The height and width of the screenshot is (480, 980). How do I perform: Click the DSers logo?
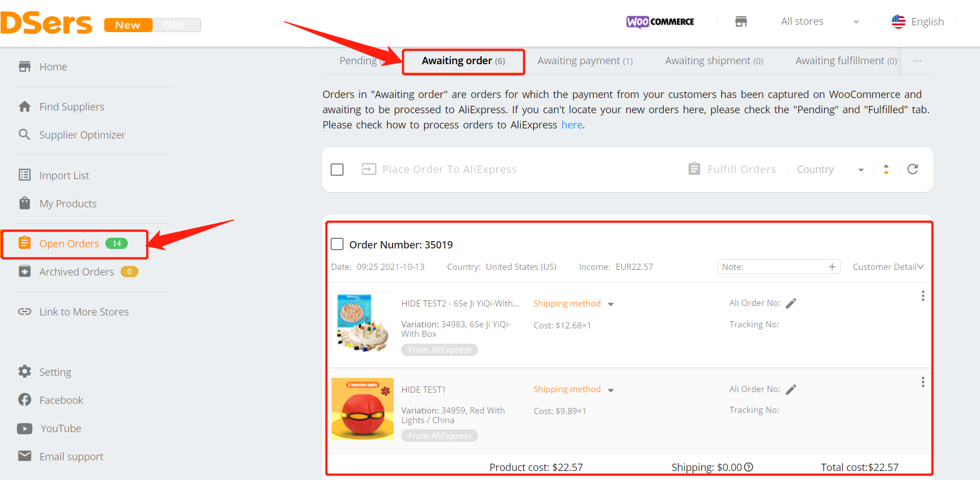(x=46, y=23)
